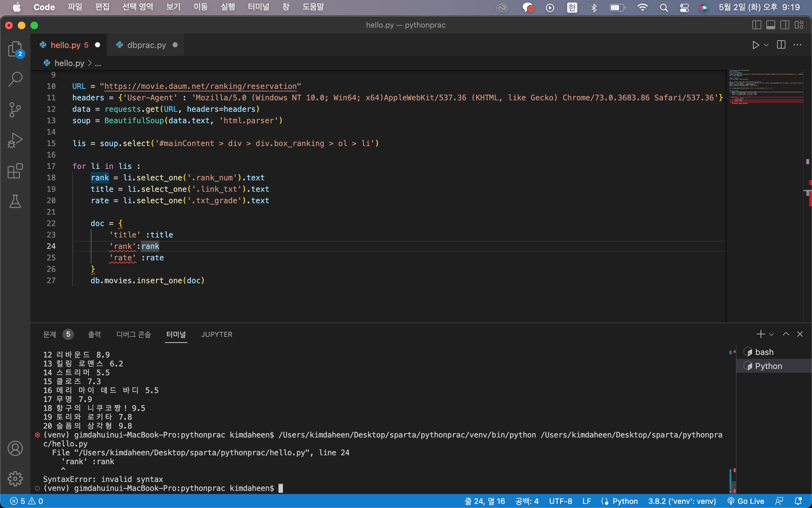812x508 pixels.
Task: Change file encoding UTF-8
Action: point(560,501)
